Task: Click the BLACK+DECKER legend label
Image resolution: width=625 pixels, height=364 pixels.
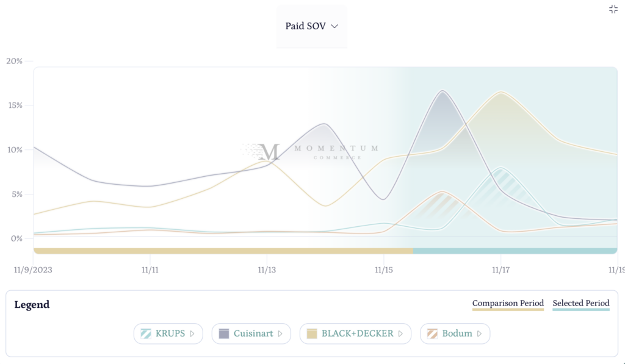Action: coord(358,334)
